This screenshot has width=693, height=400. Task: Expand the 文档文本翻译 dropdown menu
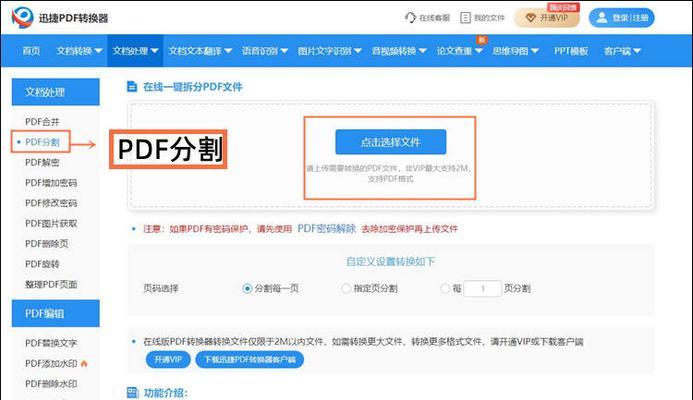[x=200, y=51]
